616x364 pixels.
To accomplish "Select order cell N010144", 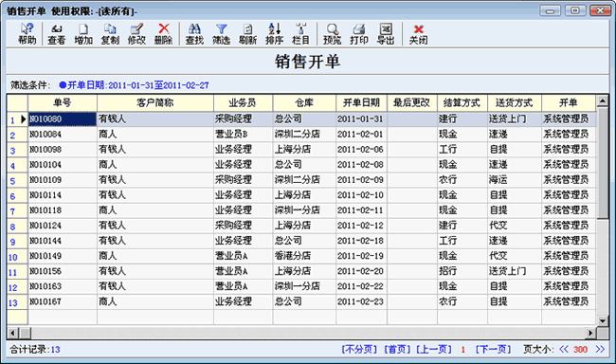I will [63, 241].
